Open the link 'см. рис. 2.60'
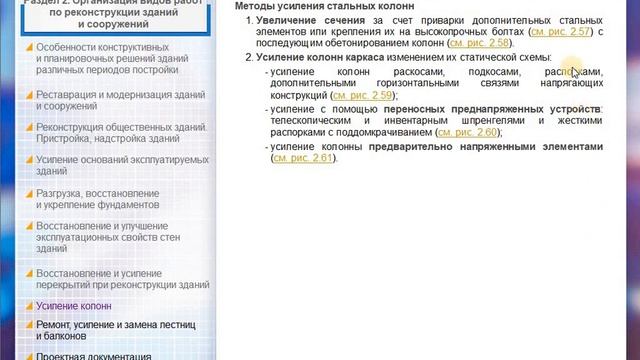The image size is (640, 360). (467, 132)
